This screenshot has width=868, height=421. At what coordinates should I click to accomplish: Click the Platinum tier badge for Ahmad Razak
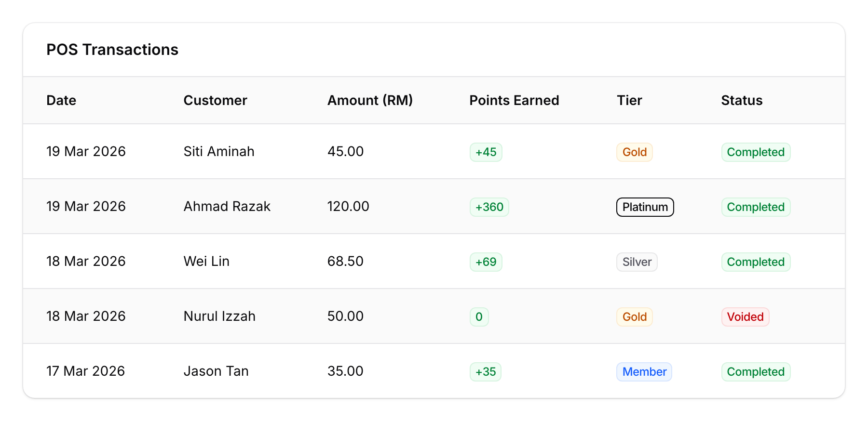point(644,207)
